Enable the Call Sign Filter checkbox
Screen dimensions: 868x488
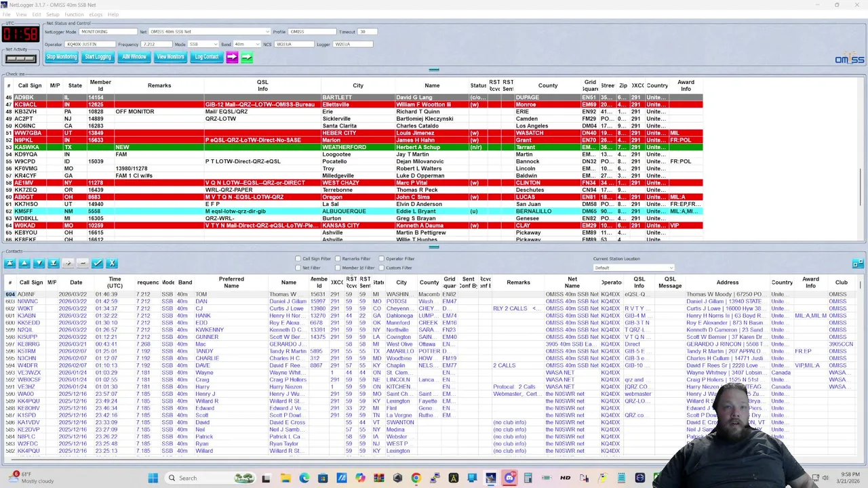(298, 259)
